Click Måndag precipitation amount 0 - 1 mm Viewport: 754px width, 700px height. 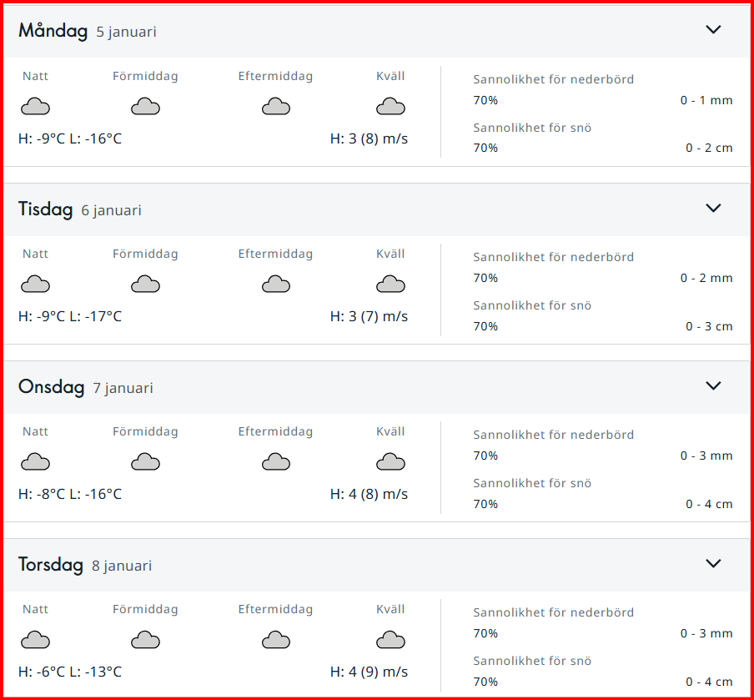[706, 101]
